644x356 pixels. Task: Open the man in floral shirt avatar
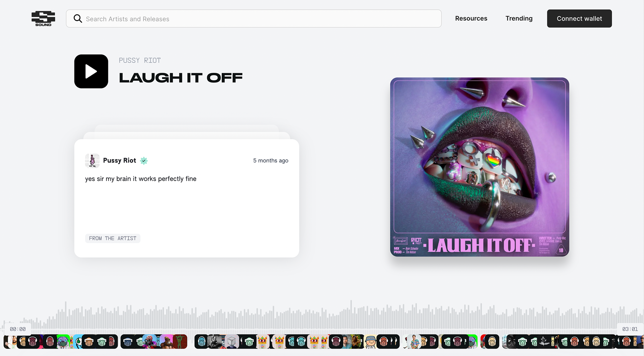coord(414,342)
